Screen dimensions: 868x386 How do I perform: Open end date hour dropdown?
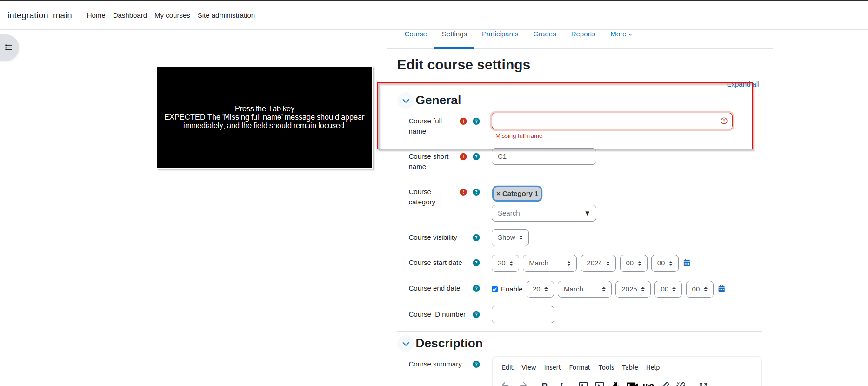[x=668, y=289]
